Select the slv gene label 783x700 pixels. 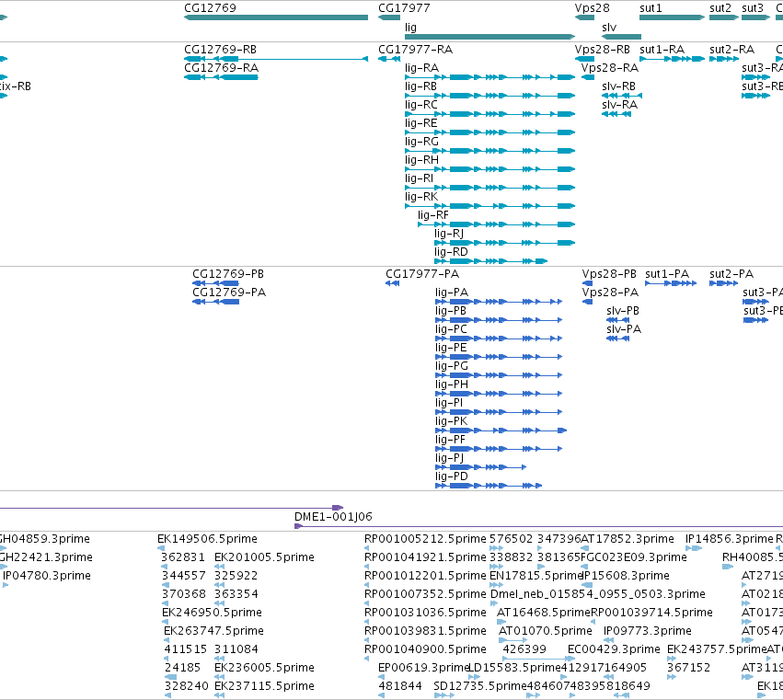pos(609,27)
